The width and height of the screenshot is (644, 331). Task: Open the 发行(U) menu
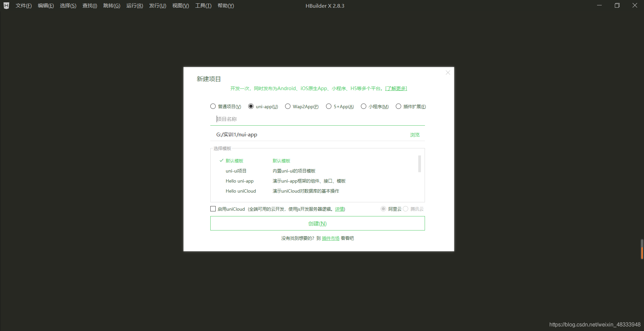tap(158, 6)
